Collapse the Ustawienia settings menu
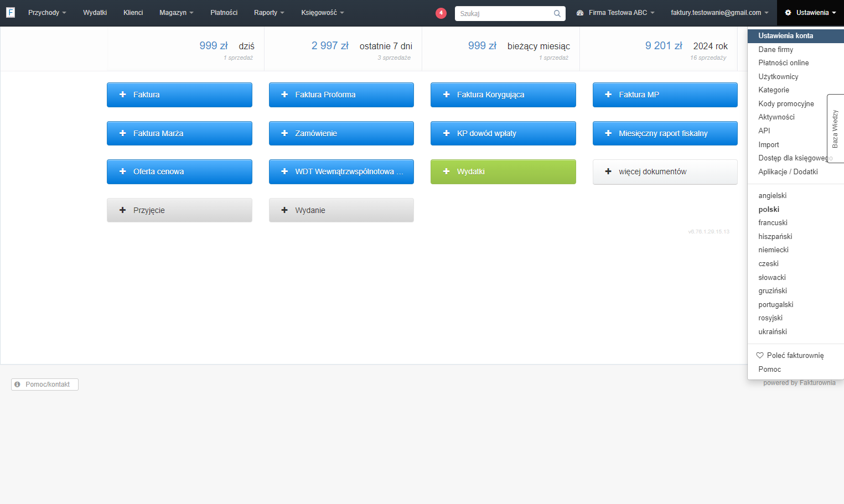Viewport: 844px width, 504px height. pyautogui.click(x=810, y=13)
